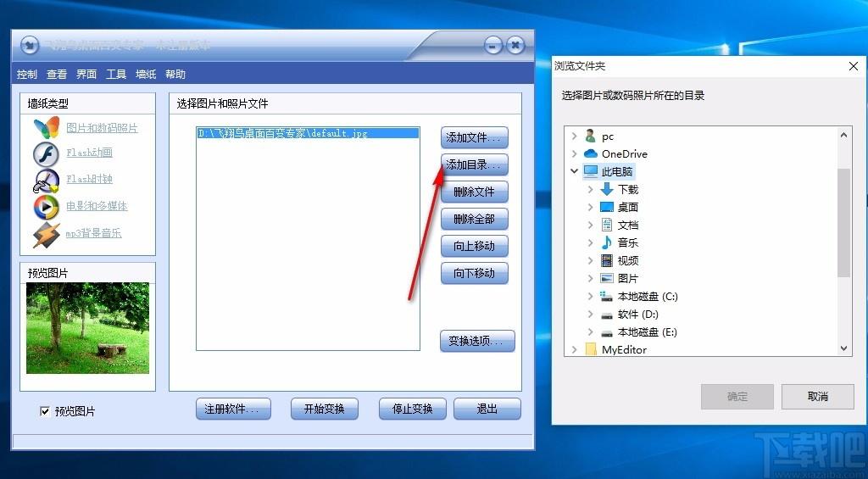
Task: Close the 浏览文件夹 dialog
Action: coord(853,66)
